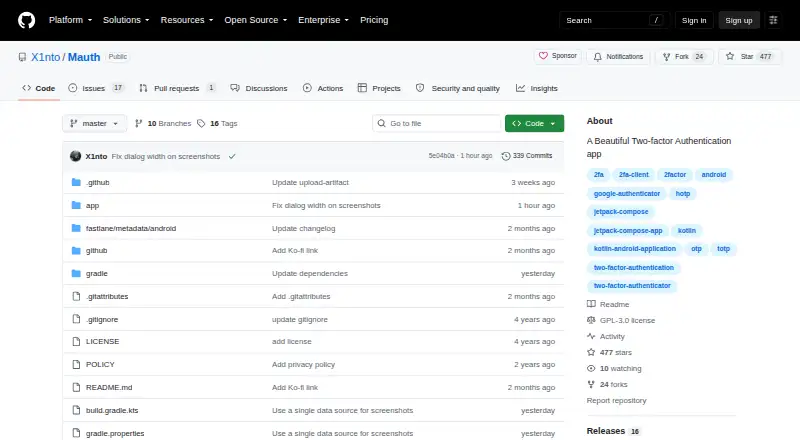Open the master branch selector
The image size is (800, 440).
94,124
